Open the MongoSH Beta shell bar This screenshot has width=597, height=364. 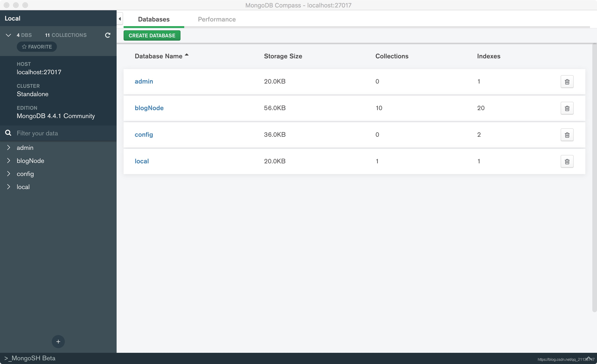(x=30, y=358)
